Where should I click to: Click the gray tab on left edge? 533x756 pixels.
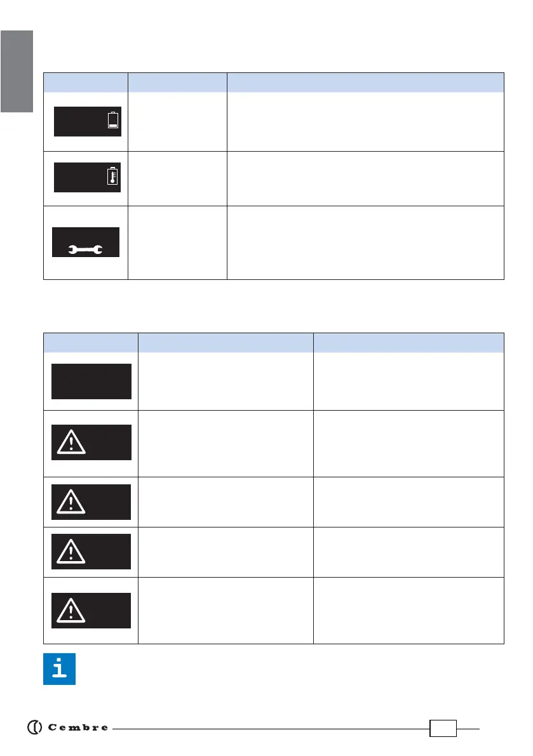[16, 70]
